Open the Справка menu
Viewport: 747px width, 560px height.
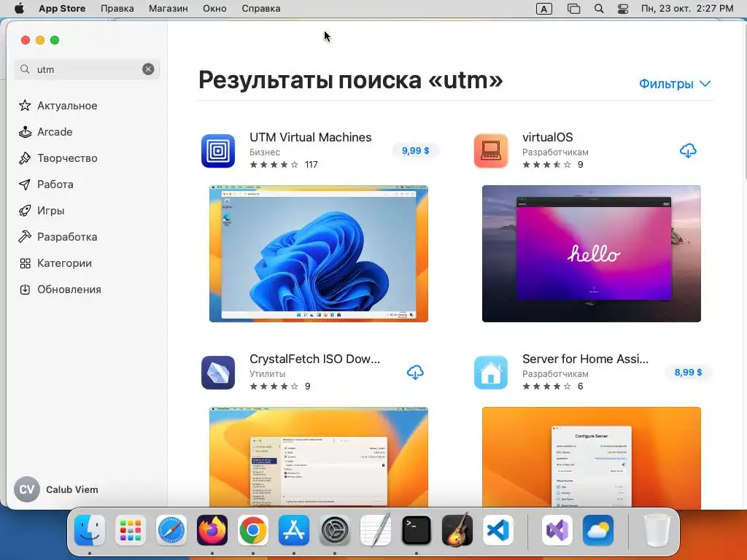[260, 9]
